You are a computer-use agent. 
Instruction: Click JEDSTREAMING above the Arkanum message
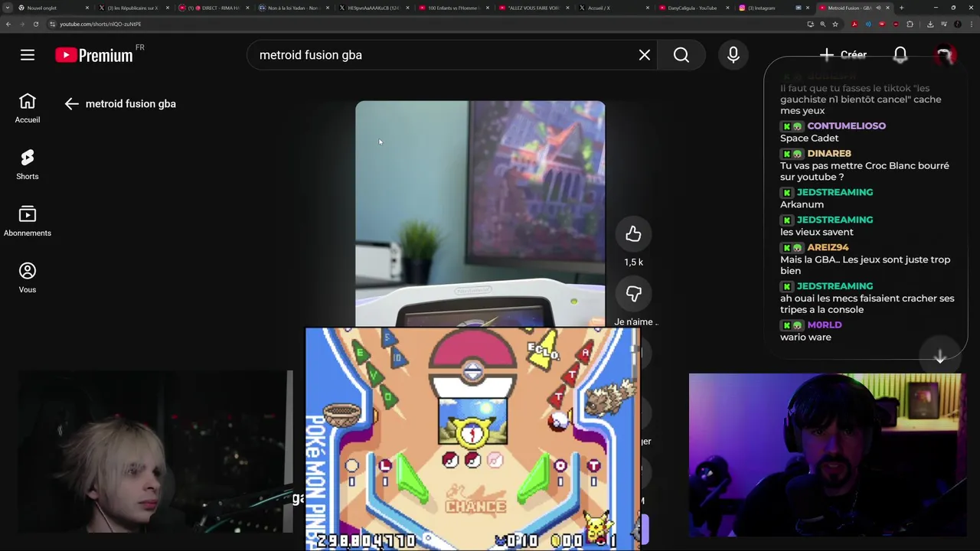pos(835,193)
